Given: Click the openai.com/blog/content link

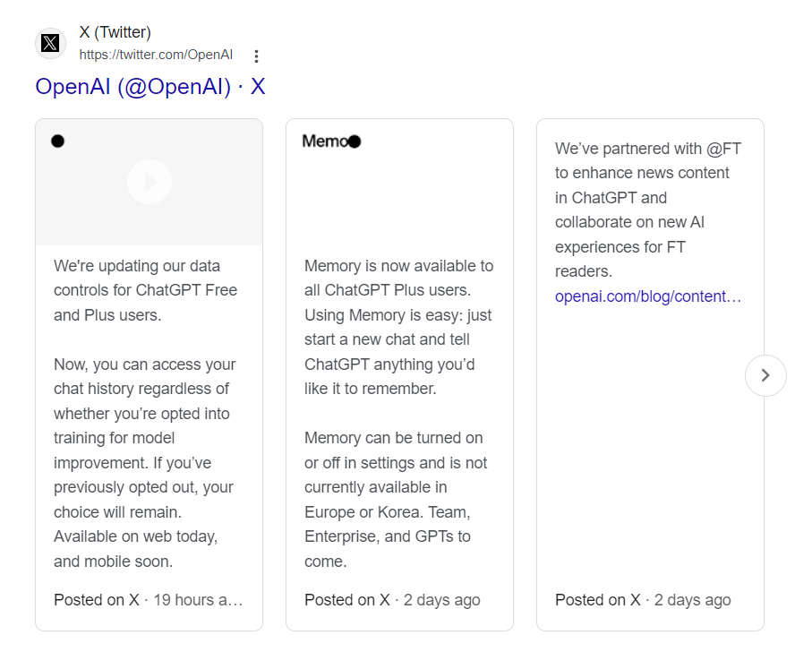Looking at the screenshot, I should click(x=648, y=296).
